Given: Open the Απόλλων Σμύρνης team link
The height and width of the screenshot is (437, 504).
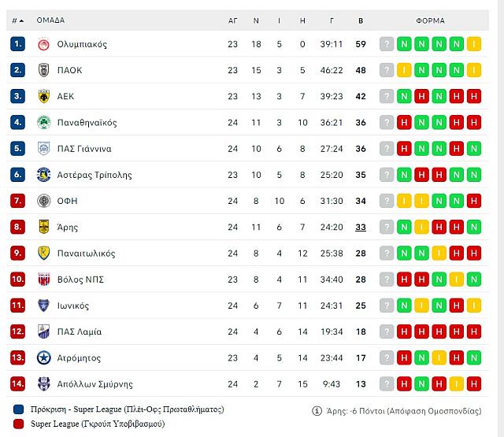Looking at the screenshot, I should pos(94,384).
